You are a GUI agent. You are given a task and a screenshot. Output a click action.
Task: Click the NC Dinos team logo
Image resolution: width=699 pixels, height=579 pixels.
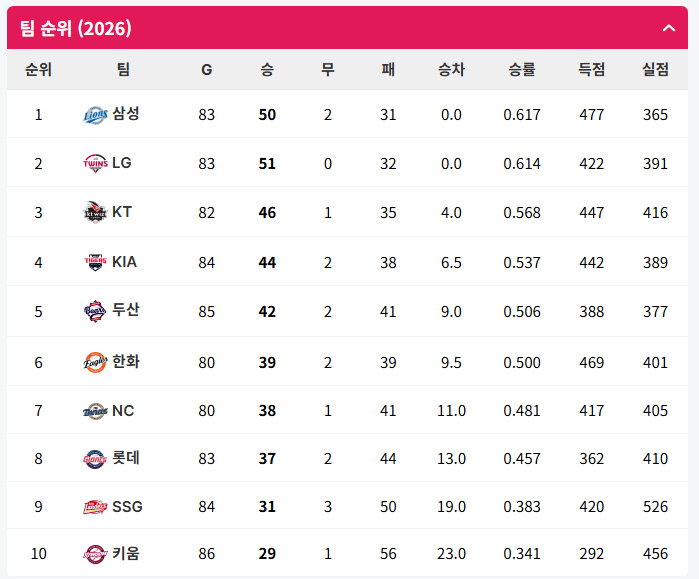[95, 411]
